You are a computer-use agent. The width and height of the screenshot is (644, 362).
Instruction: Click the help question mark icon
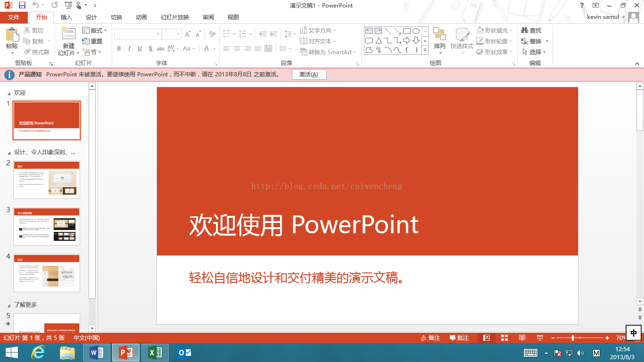click(582, 5)
